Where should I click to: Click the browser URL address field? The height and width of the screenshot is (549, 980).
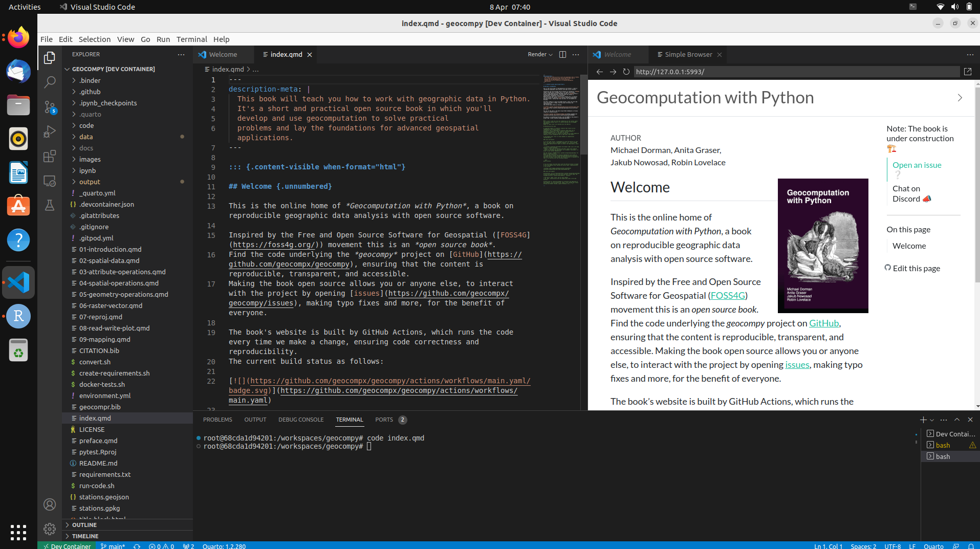796,72
